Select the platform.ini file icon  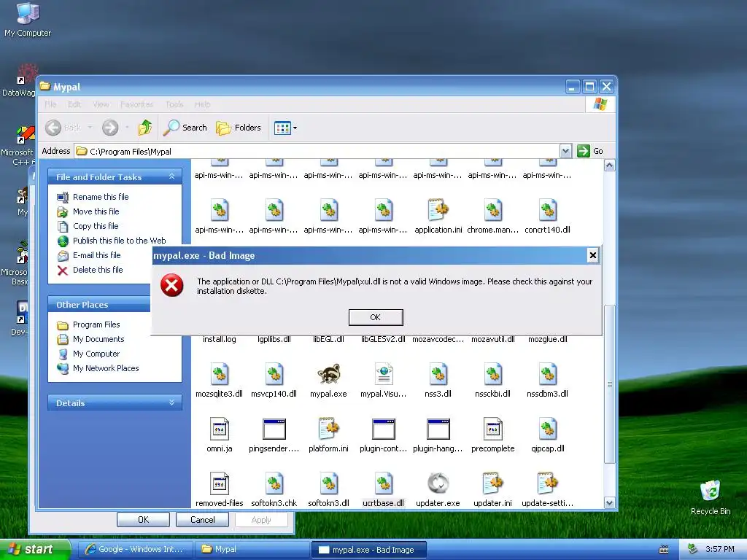pyautogui.click(x=328, y=429)
